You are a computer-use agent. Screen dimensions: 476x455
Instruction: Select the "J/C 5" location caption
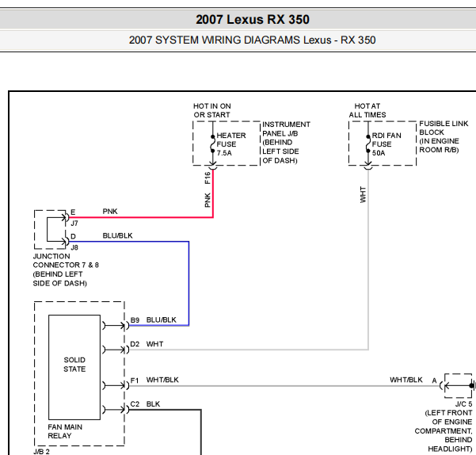[x=444, y=426]
